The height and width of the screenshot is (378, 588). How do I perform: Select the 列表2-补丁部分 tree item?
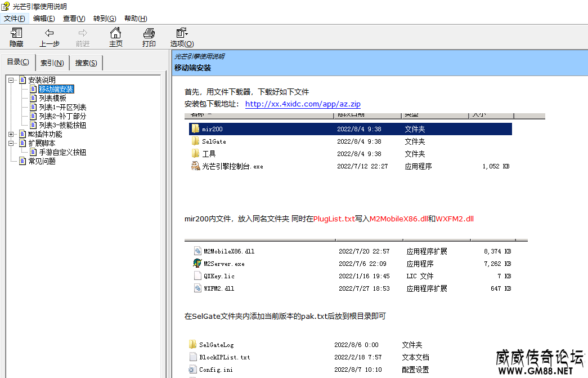point(62,116)
